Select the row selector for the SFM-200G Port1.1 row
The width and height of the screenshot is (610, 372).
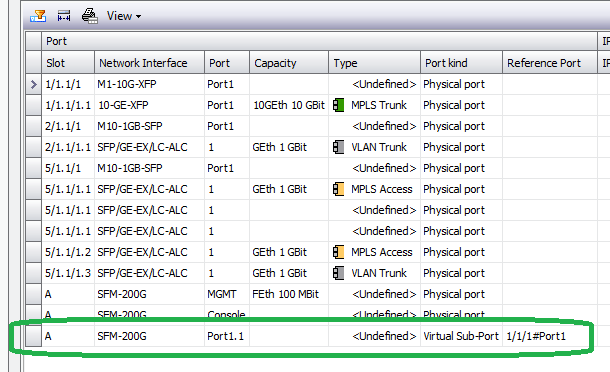click(x=33, y=336)
